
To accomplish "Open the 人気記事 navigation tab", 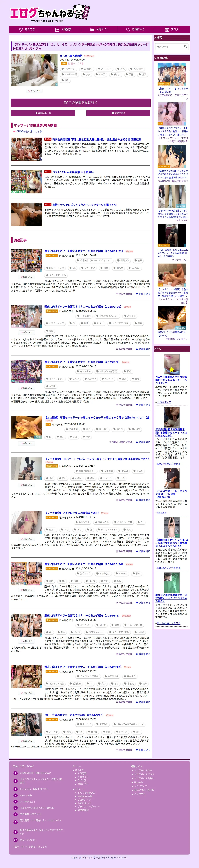I will click(63, 30).
